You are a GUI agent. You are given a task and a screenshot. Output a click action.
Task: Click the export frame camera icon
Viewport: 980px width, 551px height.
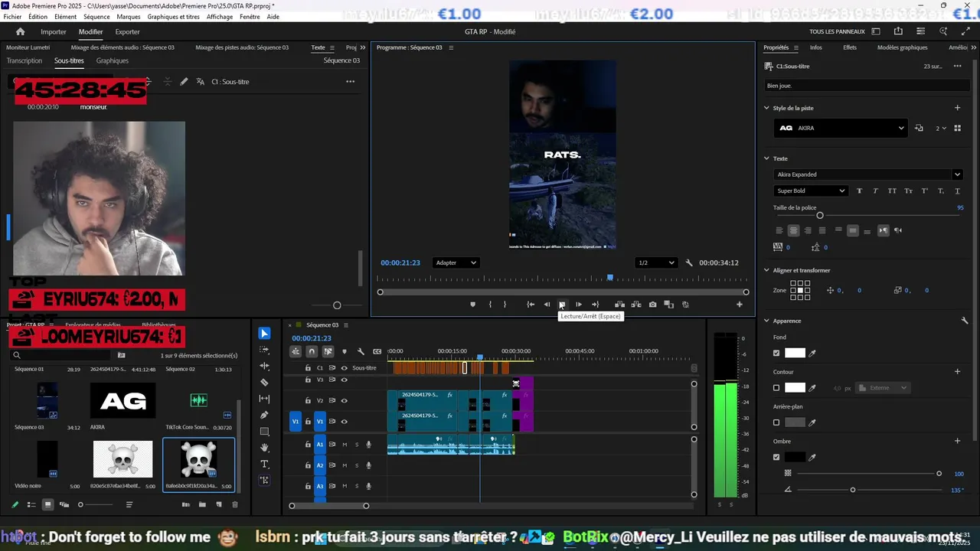click(652, 305)
